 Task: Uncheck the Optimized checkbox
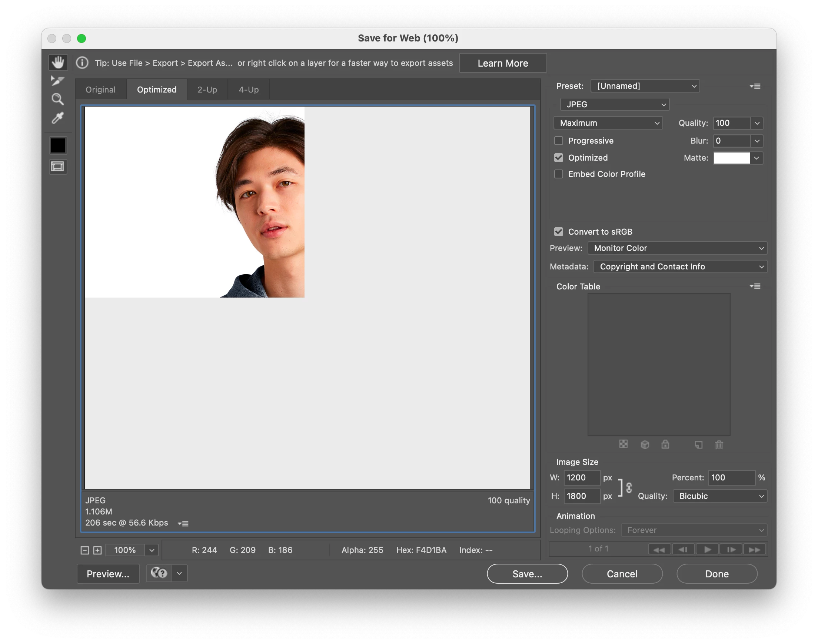(558, 158)
